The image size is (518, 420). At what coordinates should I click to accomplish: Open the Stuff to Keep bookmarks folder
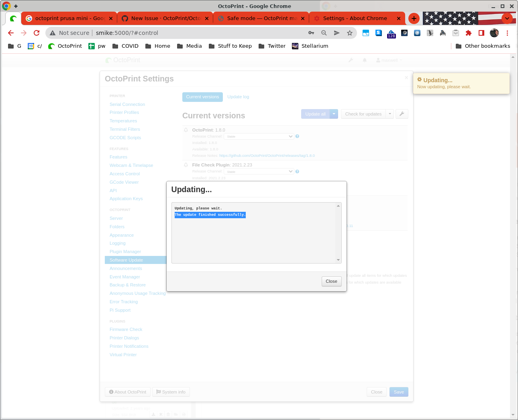tap(230, 46)
